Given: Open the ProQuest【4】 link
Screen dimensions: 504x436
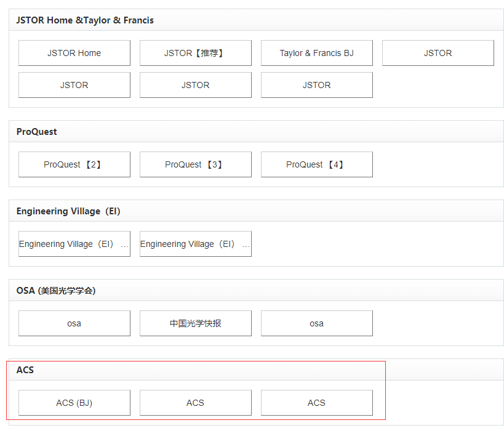Looking at the screenshot, I should (x=316, y=164).
